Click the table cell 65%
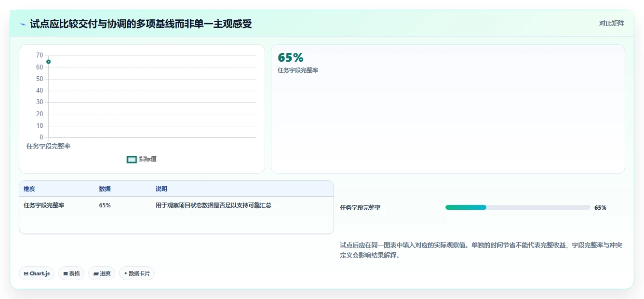 tap(105, 205)
